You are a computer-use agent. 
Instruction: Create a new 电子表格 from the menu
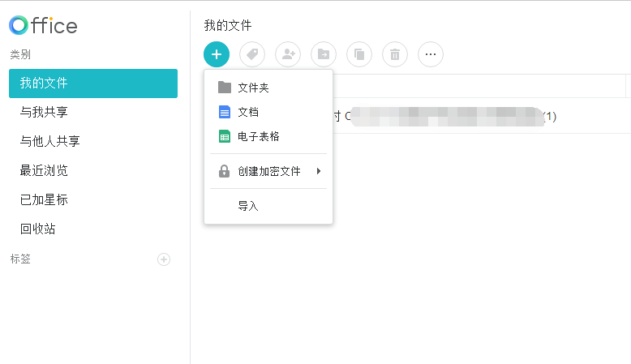(258, 136)
